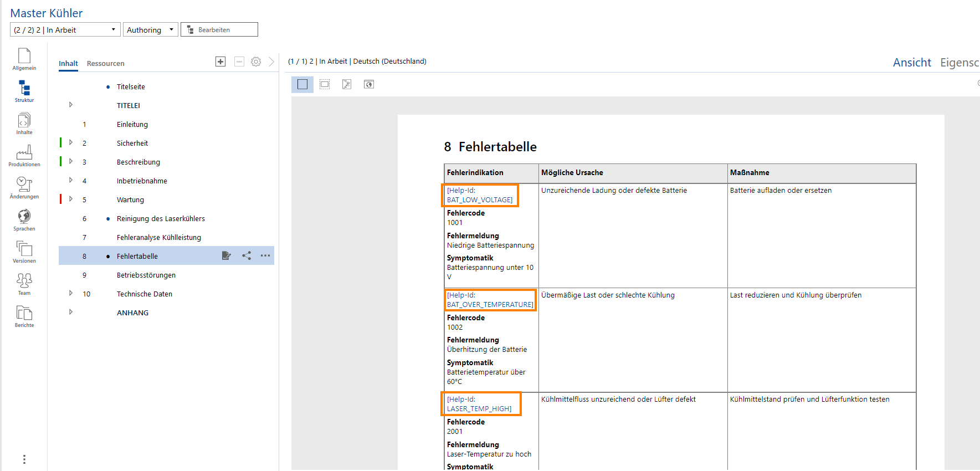Open the Änderungen sidebar section
The image size is (980, 471).
pyautogui.click(x=24, y=187)
